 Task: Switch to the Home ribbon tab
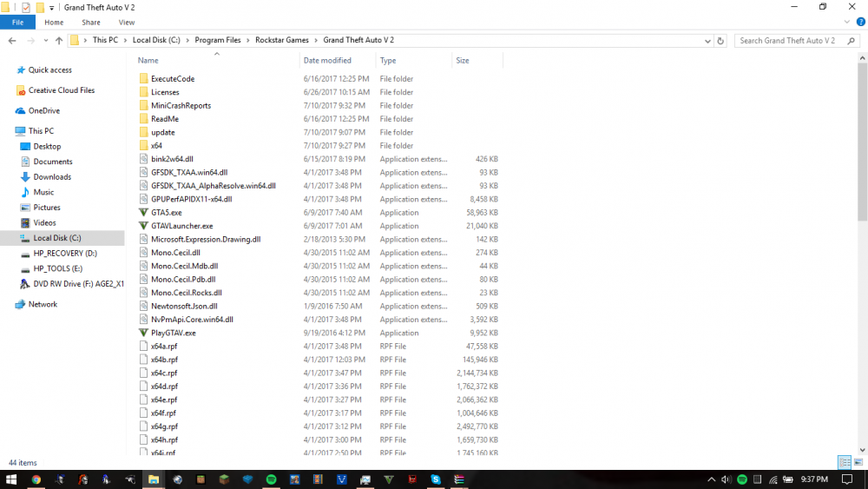pos(54,23)
